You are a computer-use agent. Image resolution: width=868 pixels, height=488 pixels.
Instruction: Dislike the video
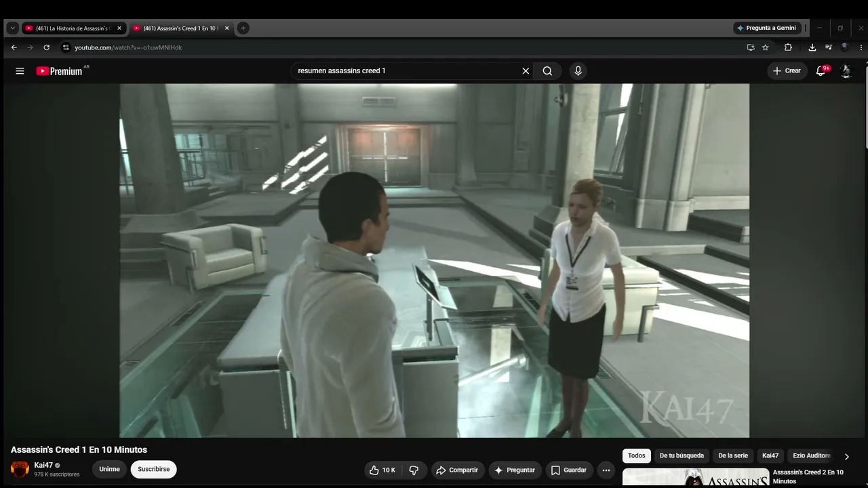414,470
